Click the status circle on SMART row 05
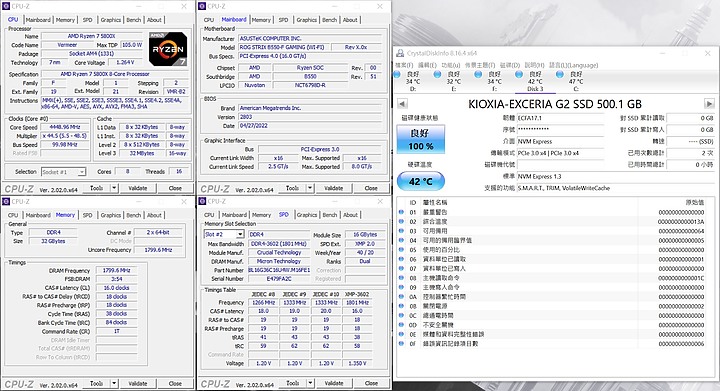This screenshot has height=391, width=720. (x=401, y=250)
